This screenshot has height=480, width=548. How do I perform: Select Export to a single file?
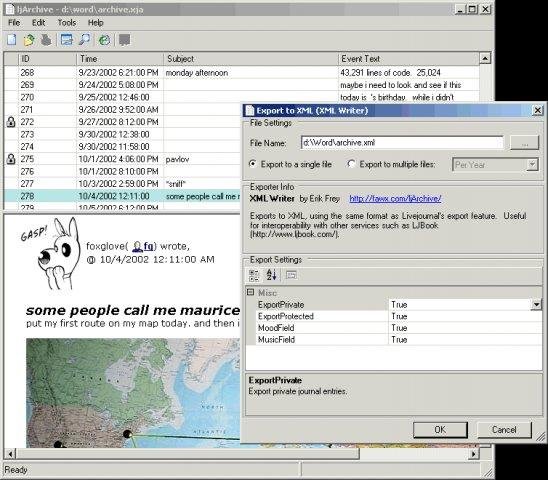[253, 164]
